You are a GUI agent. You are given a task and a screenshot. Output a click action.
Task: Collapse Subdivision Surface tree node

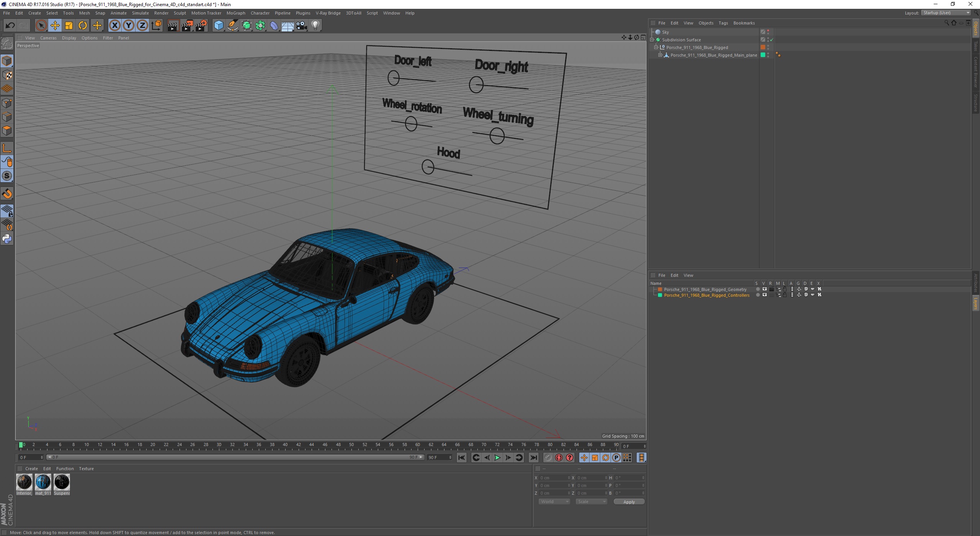652,40
